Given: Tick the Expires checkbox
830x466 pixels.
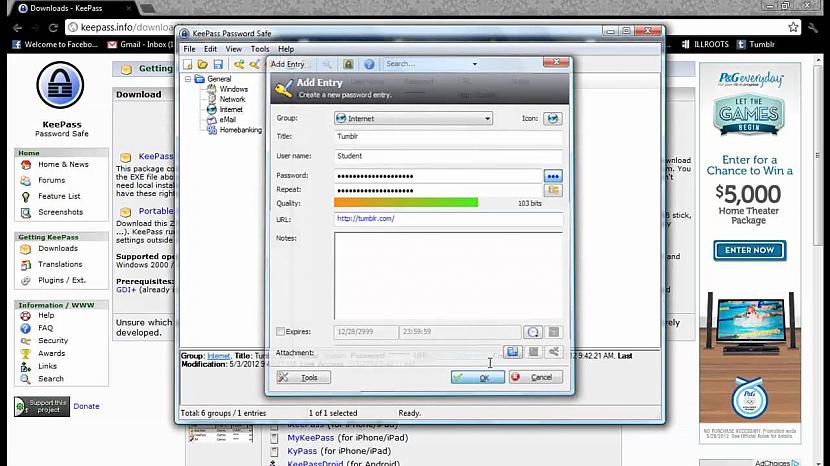Looking at the screenshot, I should click(281, 331).
